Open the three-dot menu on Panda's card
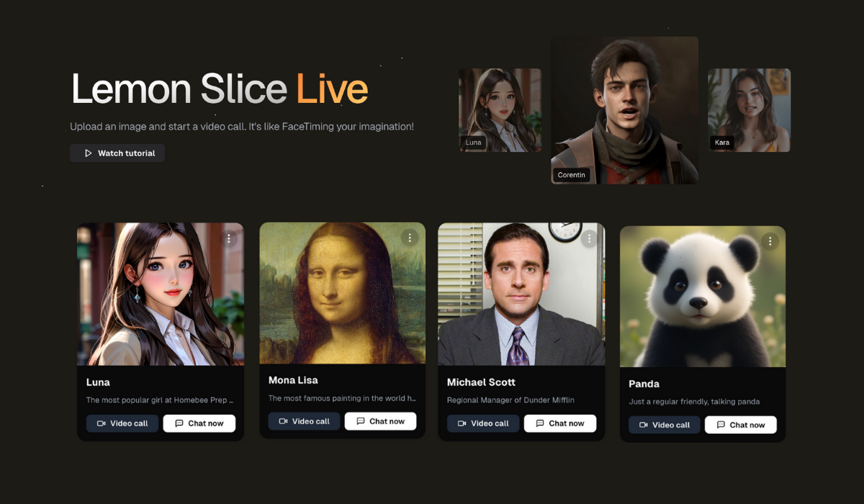 click(770, 241)
